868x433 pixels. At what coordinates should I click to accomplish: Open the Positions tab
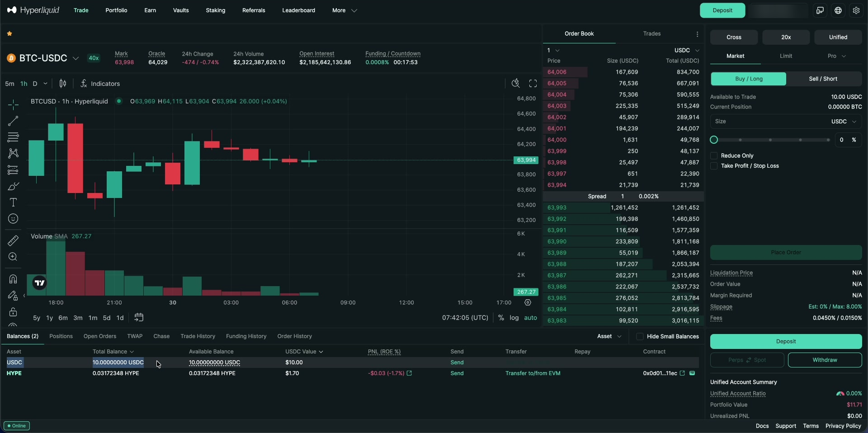click(61, 336)
